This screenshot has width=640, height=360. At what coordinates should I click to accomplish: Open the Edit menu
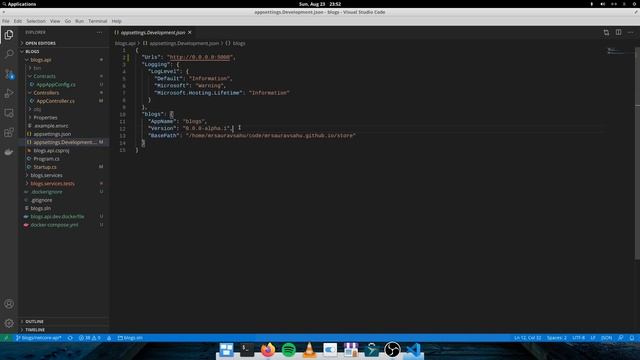[18, 21]
